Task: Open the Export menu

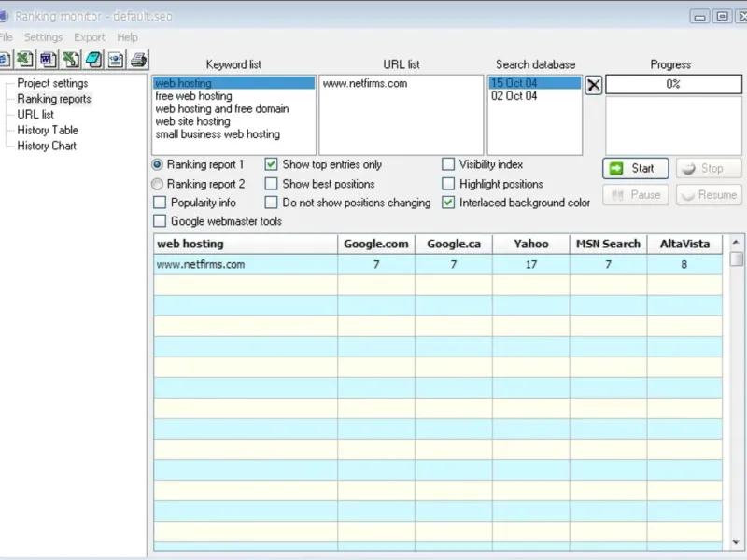Action: pos(90,37)
